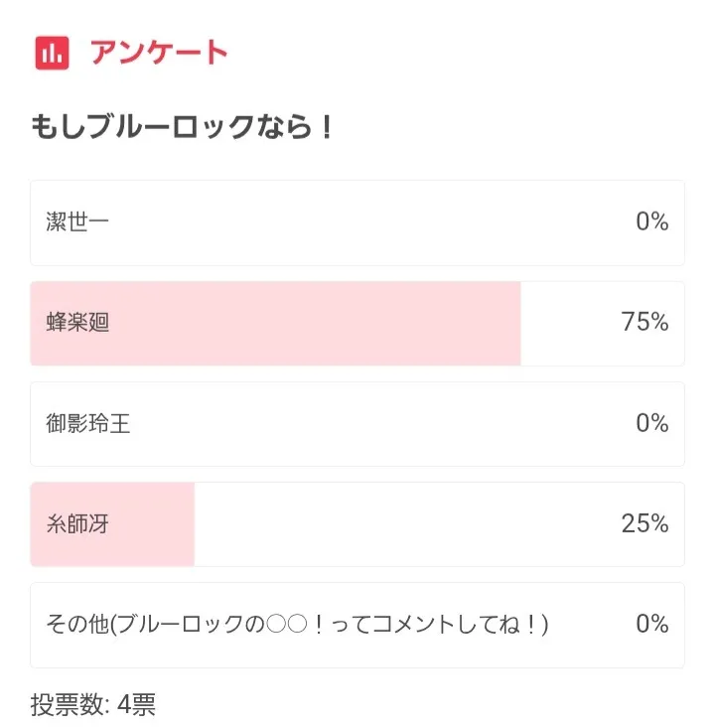Click the 投票数: 4票 vote count
Image resolution: width=715 pixels, height=728 pixels.
pos(93,705)
